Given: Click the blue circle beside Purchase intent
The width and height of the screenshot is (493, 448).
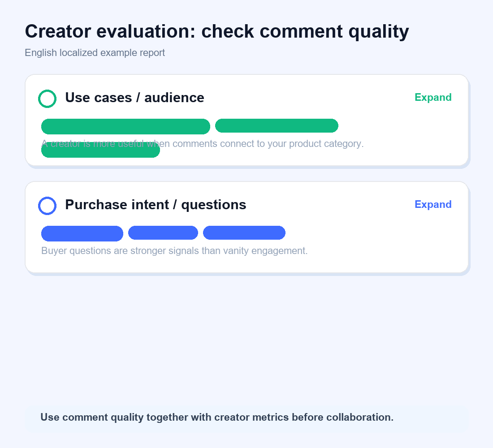Looking at the screenshot, I should tap(47, 206).
